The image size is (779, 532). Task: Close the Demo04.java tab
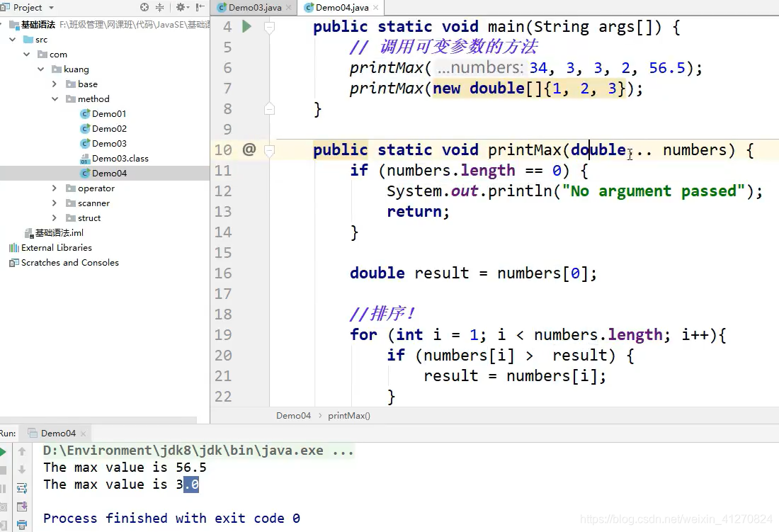point(375,8)
